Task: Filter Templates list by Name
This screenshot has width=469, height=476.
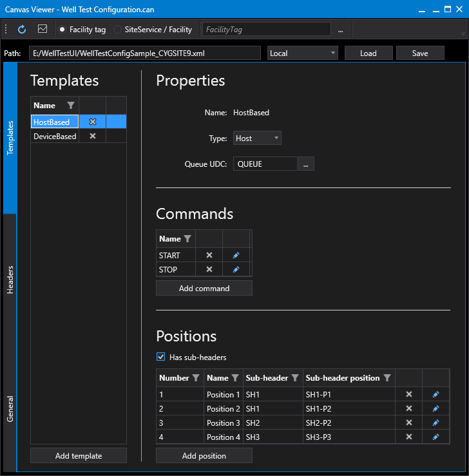Action: click(71, 106)
